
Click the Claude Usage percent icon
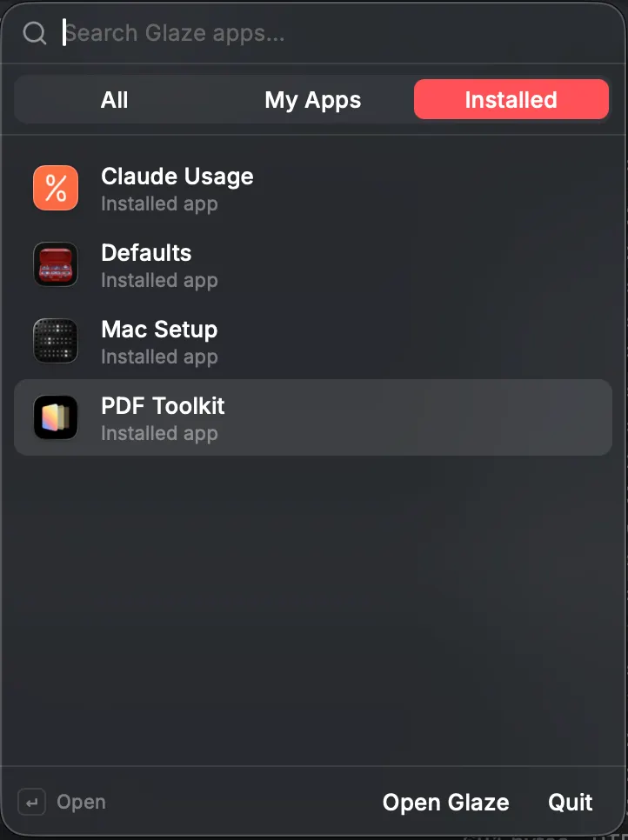(56, 188)
